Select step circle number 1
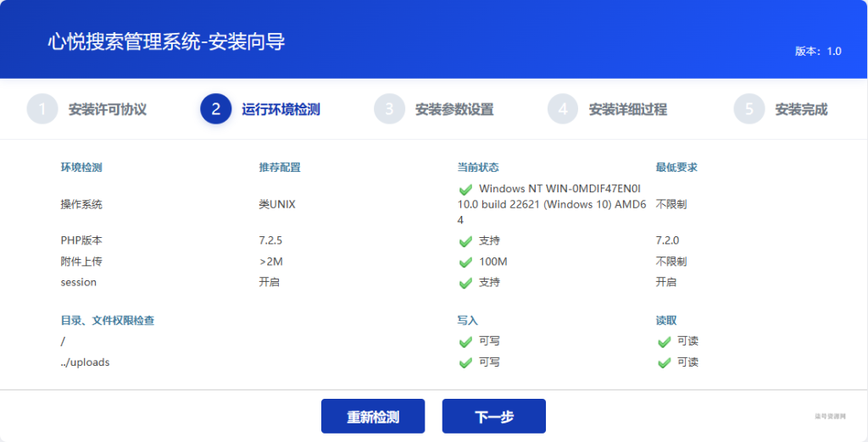 pyautogui.click(x=42, y=109)
